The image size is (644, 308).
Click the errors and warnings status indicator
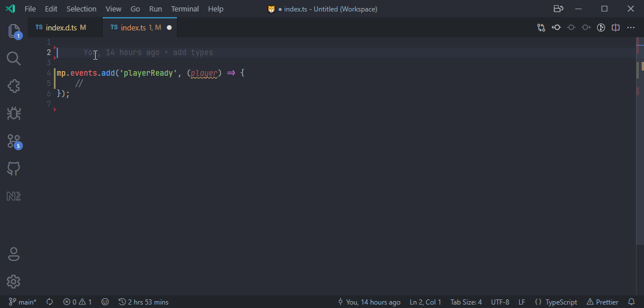pos(77,302)
